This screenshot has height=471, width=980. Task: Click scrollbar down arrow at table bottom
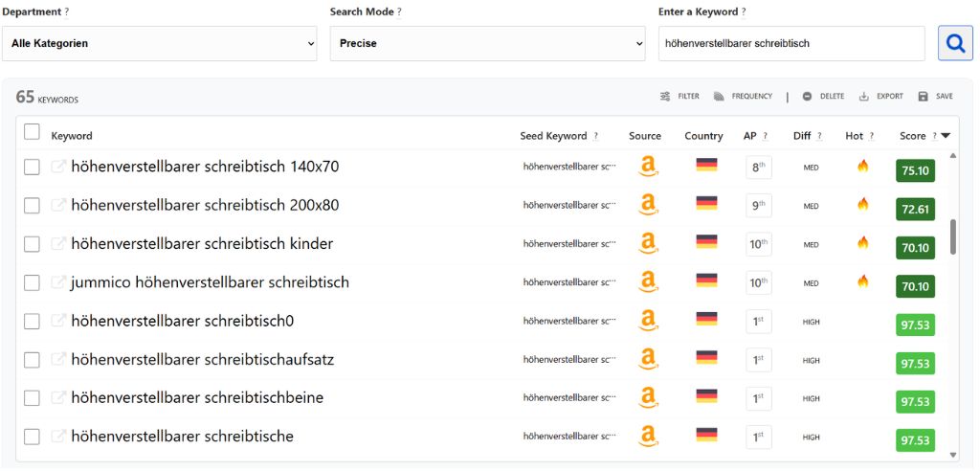[x=953, y=456]
